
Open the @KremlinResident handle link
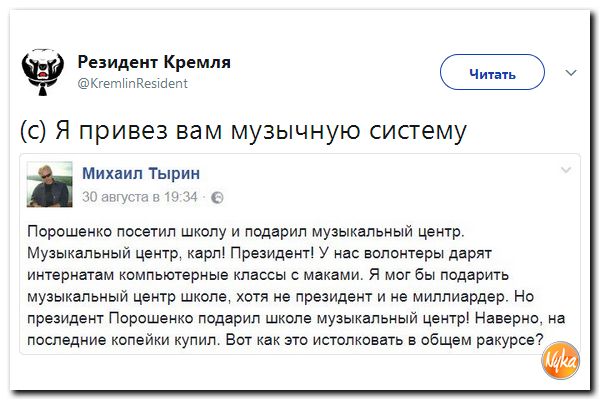click(x=133, y=84)
